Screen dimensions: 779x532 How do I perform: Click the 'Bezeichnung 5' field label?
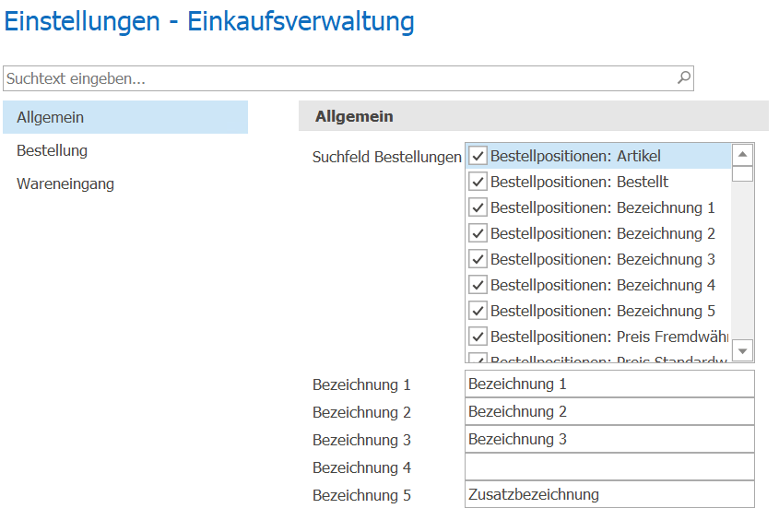[x=361, y=496]
